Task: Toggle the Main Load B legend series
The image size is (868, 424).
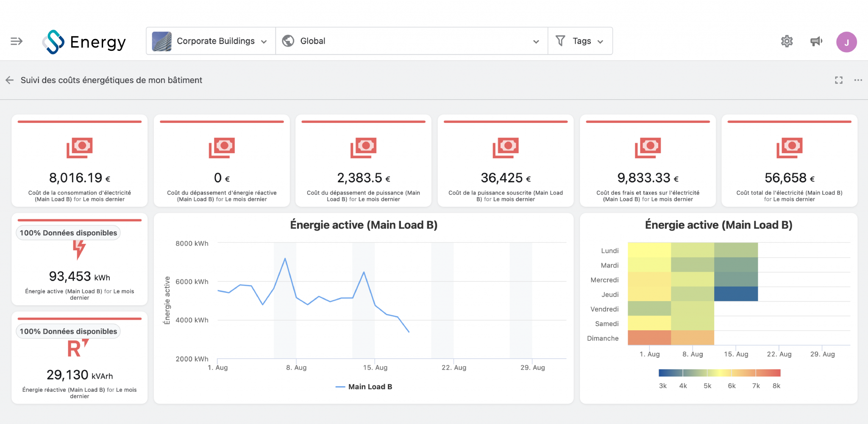Action: (x=364, y=387)
